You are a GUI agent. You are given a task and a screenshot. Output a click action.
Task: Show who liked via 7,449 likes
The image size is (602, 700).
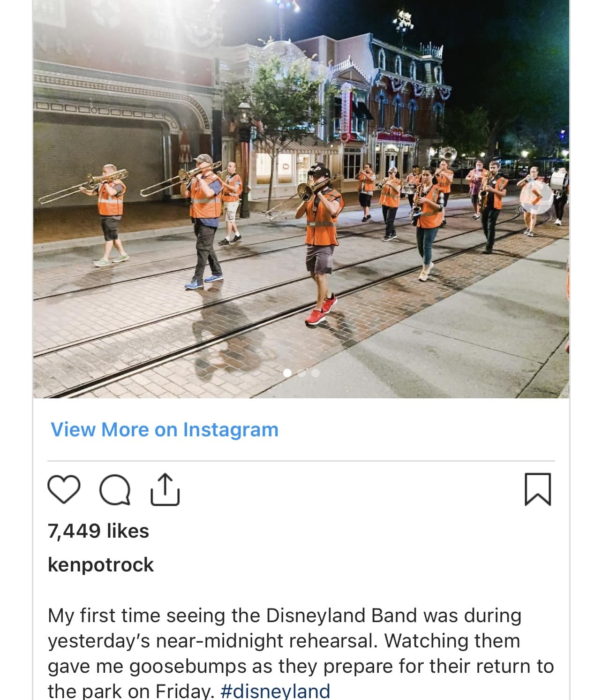(x=98, y=531)
